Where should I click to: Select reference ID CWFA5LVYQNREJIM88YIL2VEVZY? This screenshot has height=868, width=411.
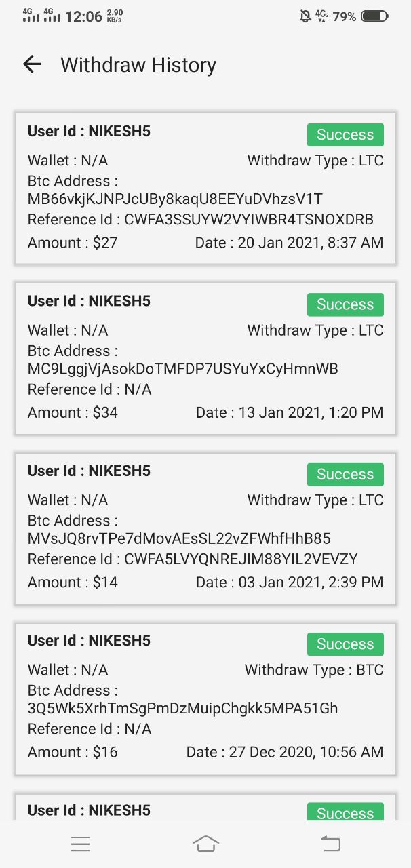(241, 559)
